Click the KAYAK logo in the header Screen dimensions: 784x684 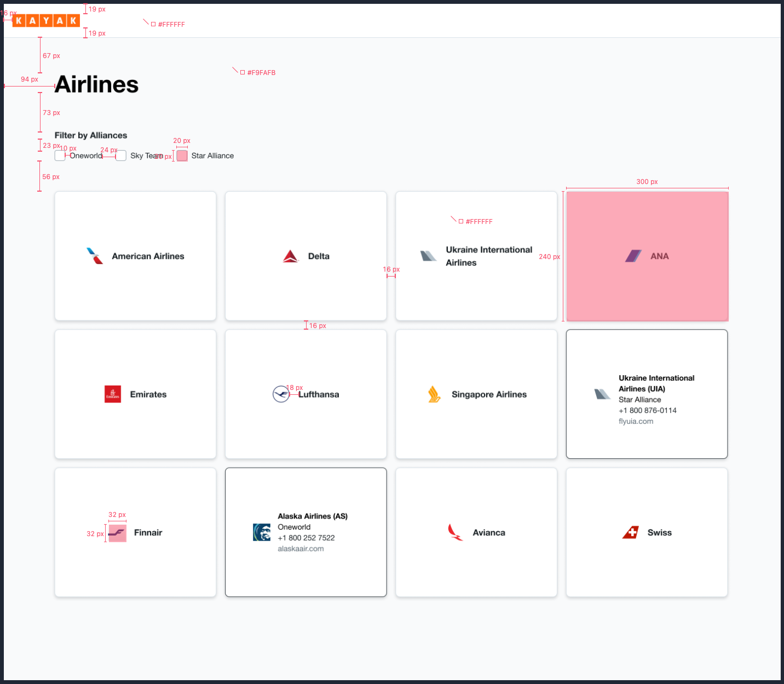coord(46,21)
